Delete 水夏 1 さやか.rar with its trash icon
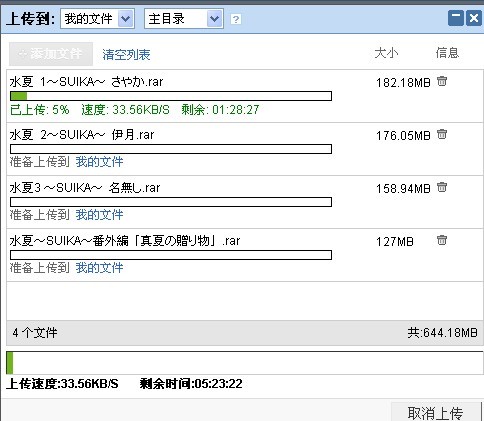This screenshot has height=421, width=484. pyautogui.click(x=442, y=81)
